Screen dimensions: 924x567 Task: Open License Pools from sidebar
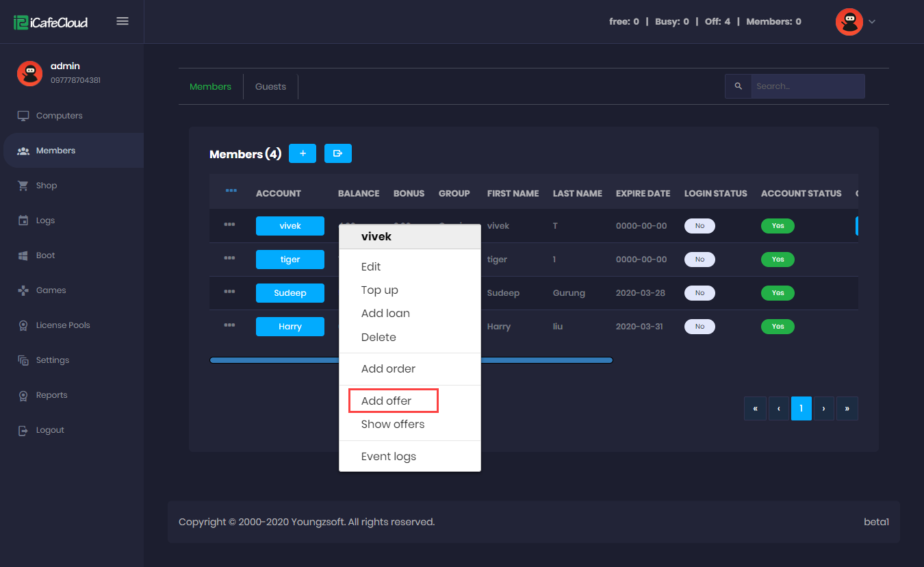62,325
